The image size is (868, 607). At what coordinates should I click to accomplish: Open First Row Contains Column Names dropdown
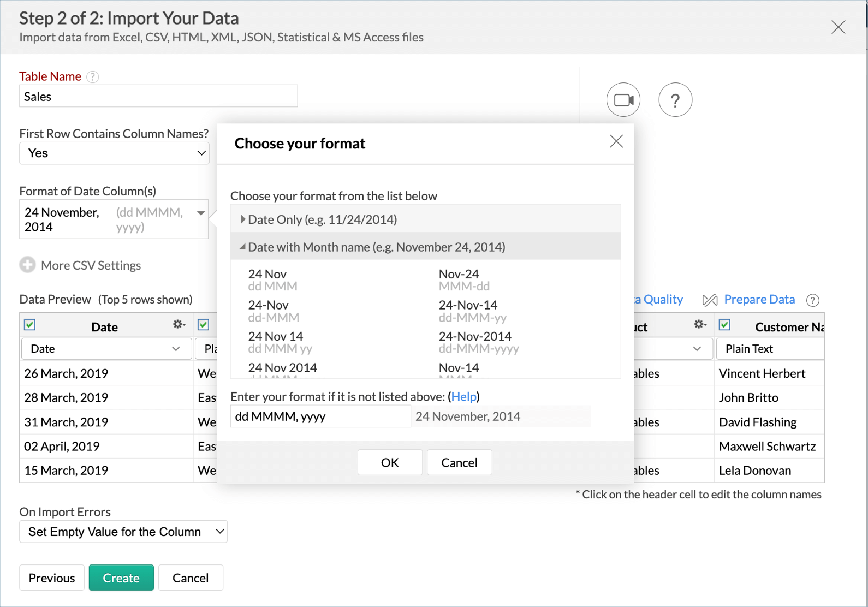[x=114, y=153]
